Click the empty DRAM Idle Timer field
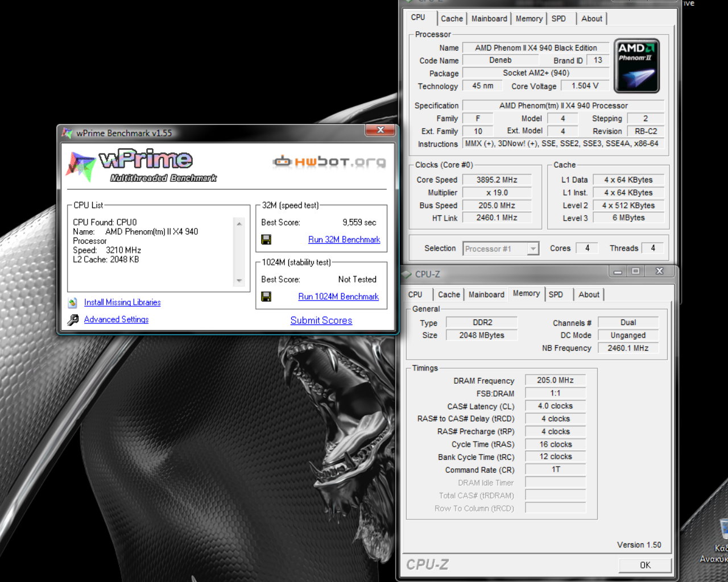This screenshot has height=582, width=728. 555,483
